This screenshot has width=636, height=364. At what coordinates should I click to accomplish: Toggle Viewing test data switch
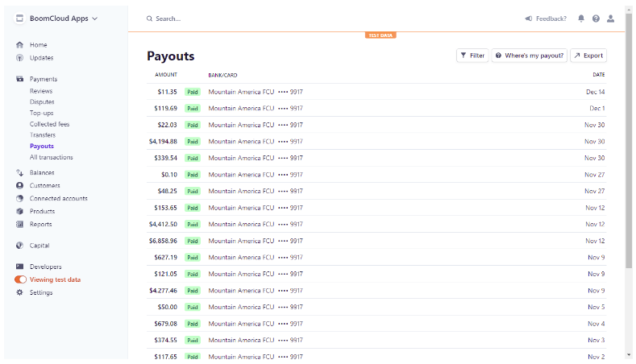coord(20,279)
